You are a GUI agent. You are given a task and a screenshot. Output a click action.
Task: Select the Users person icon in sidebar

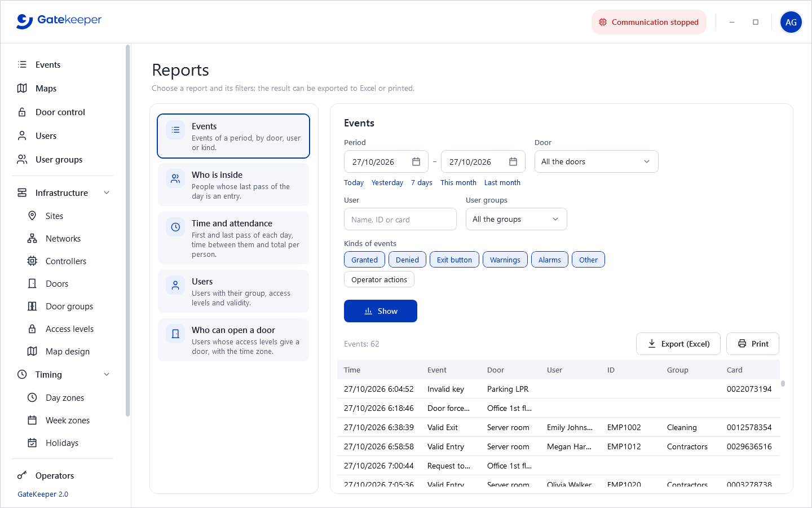pyautogui.click(x=22, y=135)
